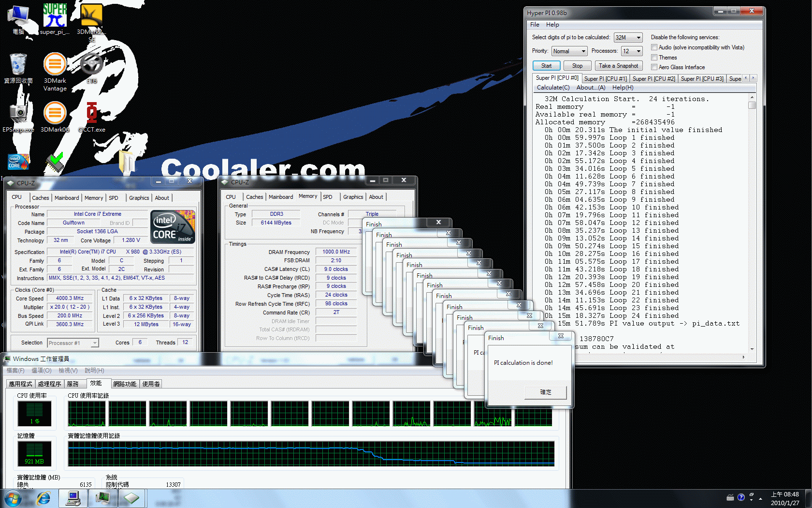
Task: Switch to the Super PI [CPU #3] tab
Action: (x=702, y=79)
